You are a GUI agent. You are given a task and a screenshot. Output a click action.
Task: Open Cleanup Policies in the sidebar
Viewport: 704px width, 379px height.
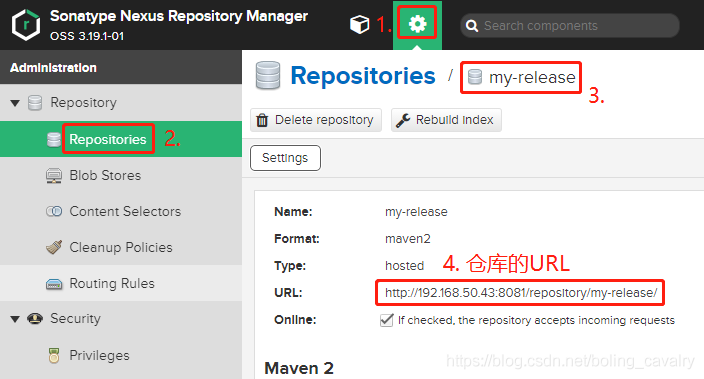coord(121,247)
